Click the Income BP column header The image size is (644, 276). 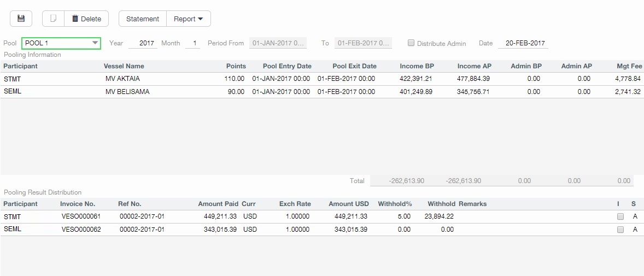[x=417, y=66]
